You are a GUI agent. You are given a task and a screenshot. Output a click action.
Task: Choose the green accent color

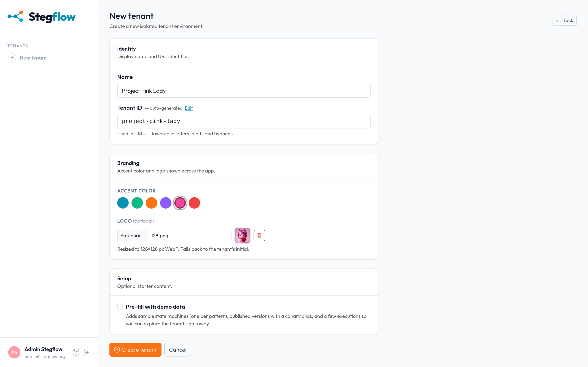tap(137, 203)
